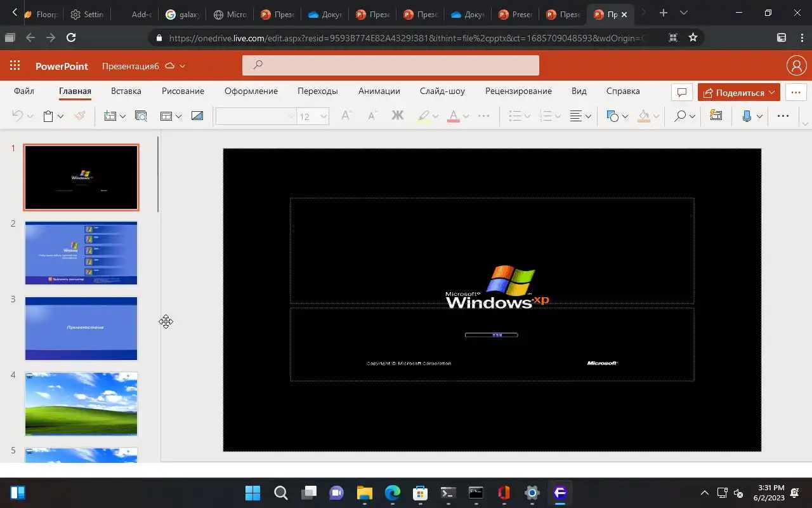Increase font size with large A
Image resolution: width=812 pixels, height=508 pixels.
coord(346,116)
